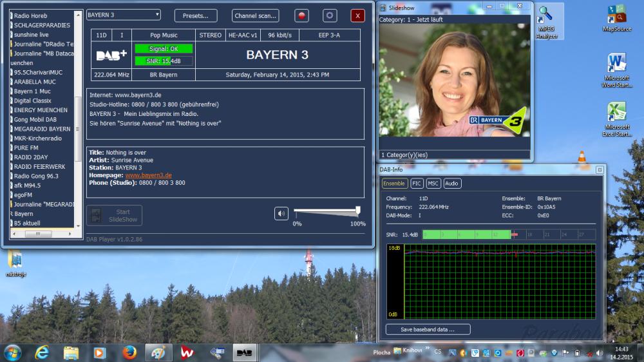This screenshot has width=644, height=362.
Task: Close the DAB Player with red X
Action: point(357,15)
